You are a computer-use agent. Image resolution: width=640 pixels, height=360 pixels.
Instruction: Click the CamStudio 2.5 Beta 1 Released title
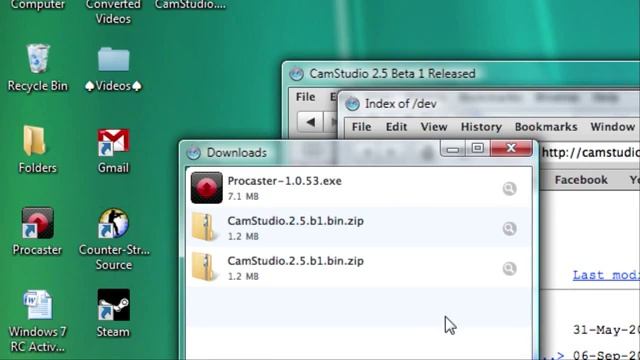coord(392,74)
